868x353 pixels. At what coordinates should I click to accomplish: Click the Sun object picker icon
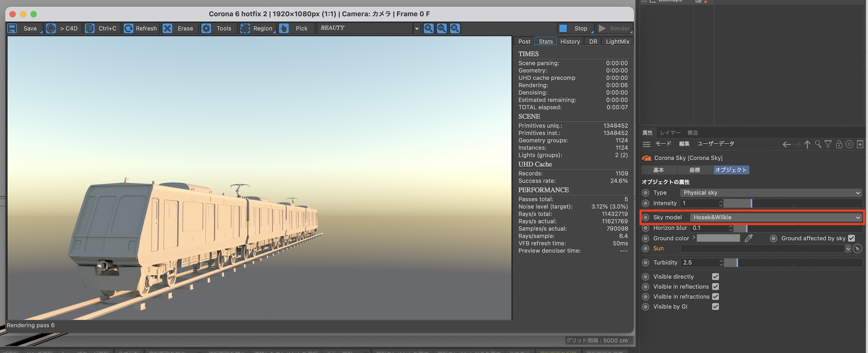(857, 248)
